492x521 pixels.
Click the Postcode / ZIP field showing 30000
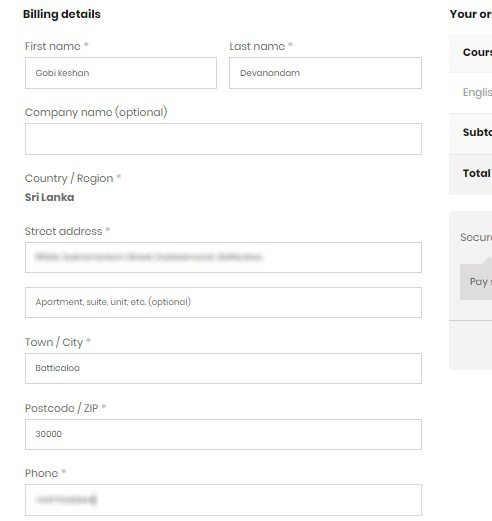coord(223,434)
